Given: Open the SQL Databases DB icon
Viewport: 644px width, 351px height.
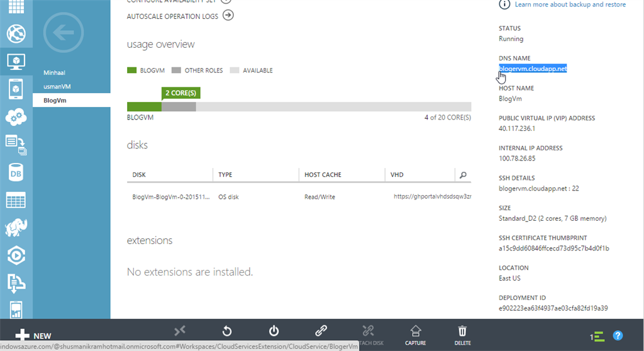Looking at the screenshot, I should pyautogui.click(x=16, y=172).
